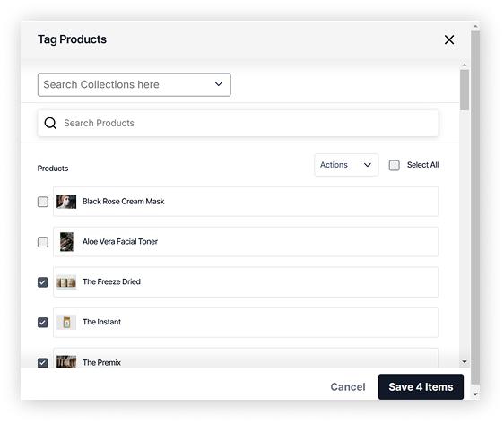
Task: Click the Select All label
Action: (422, 165)
